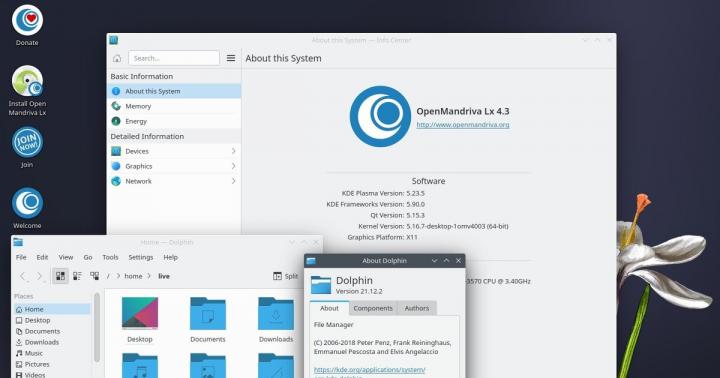Viewport: 720px width, 378px height.
Task: Open the Donate desktop icon
Action: point(27,21)
